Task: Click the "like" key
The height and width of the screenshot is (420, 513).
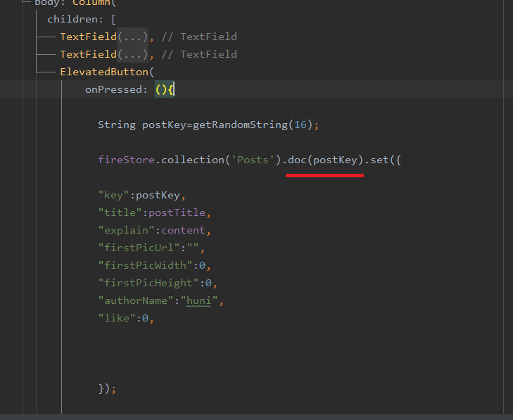Action: [x=117, y=318]
